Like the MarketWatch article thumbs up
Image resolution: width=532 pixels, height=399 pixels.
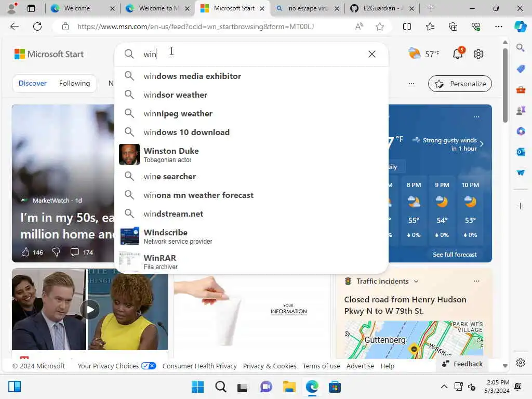pos(25,252)
